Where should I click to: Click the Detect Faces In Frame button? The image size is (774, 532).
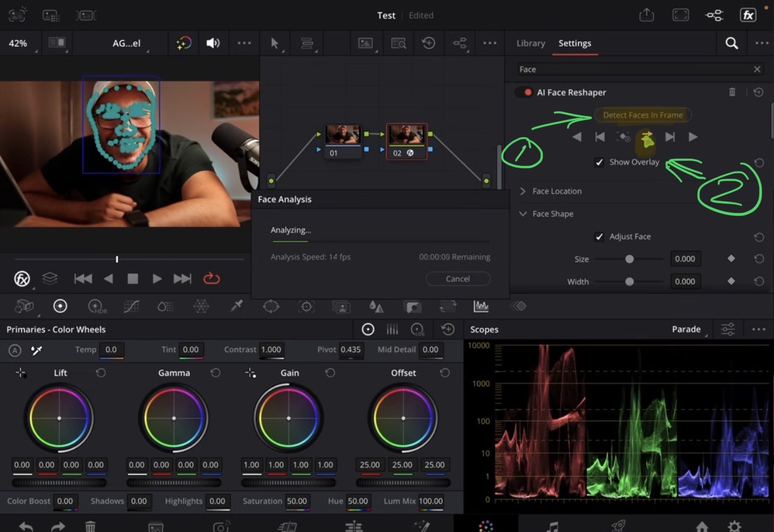(643, 115)
